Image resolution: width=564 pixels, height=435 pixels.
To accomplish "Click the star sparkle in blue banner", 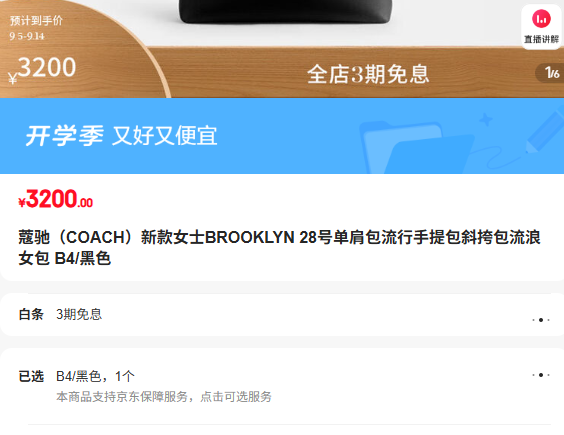I will 486,120.
